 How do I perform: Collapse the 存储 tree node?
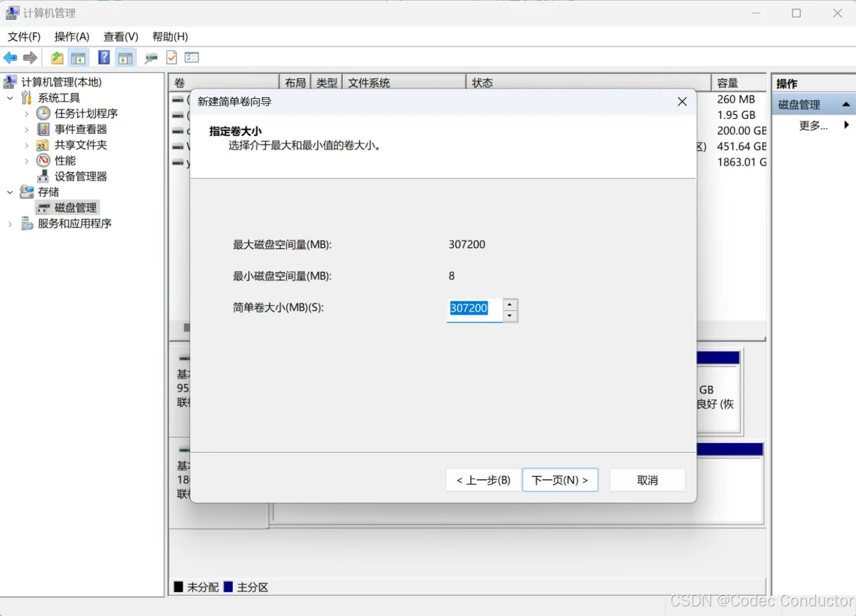pyautogui.click(x=10, y=192)
